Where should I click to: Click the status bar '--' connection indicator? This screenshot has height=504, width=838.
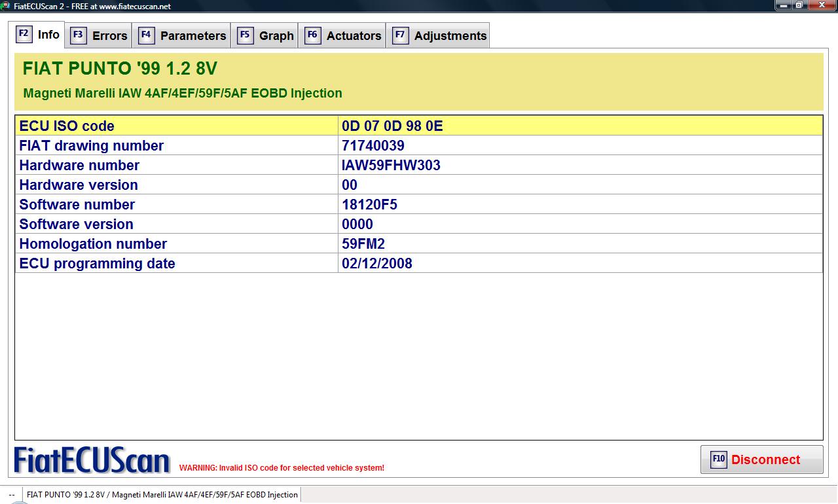(12, 495)
